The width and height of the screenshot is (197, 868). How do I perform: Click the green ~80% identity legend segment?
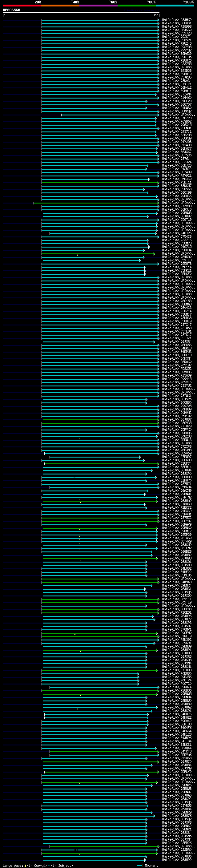tap(137, 6)
